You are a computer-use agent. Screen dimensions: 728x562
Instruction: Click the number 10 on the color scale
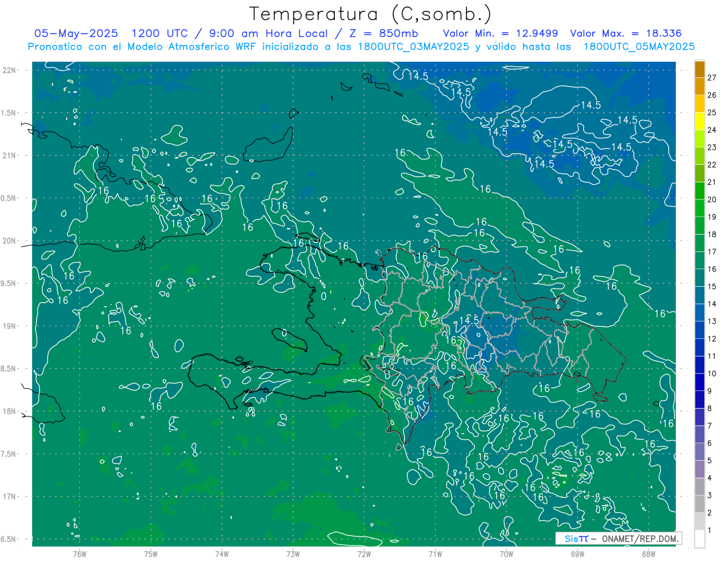[712, 373]
